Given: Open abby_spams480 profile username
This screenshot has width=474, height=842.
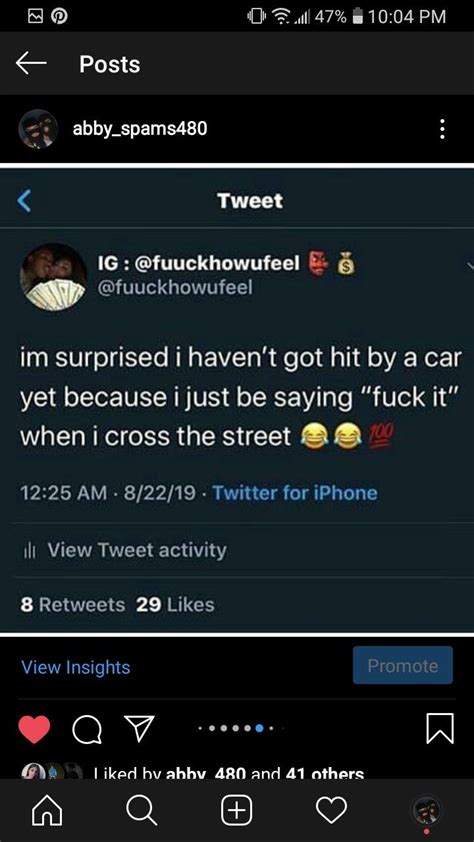Looking at the screenshot, I should [x=140, y=129].
